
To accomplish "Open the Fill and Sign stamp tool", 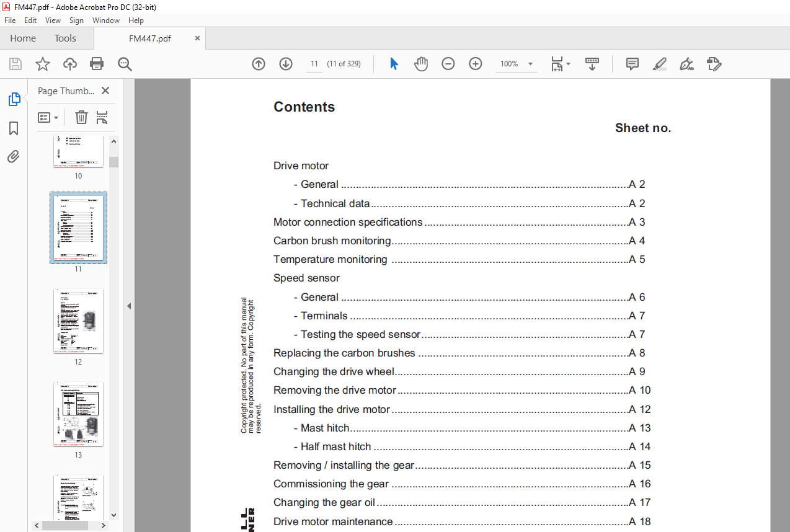I will click(x=714, y=64).
